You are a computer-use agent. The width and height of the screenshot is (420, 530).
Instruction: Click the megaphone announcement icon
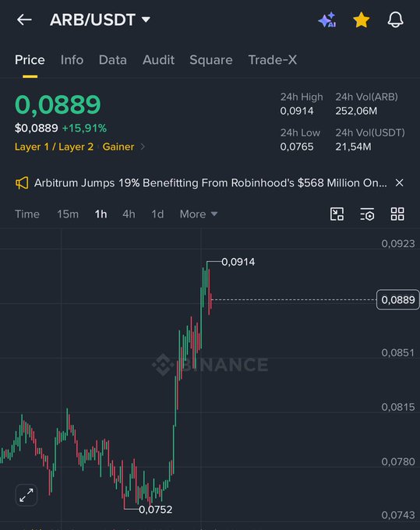pos(22,183)
